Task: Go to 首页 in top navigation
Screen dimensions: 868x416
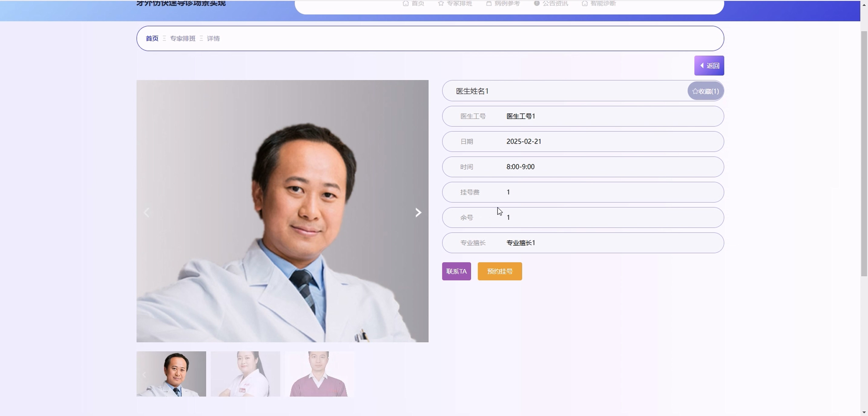Action: point(413,3)
